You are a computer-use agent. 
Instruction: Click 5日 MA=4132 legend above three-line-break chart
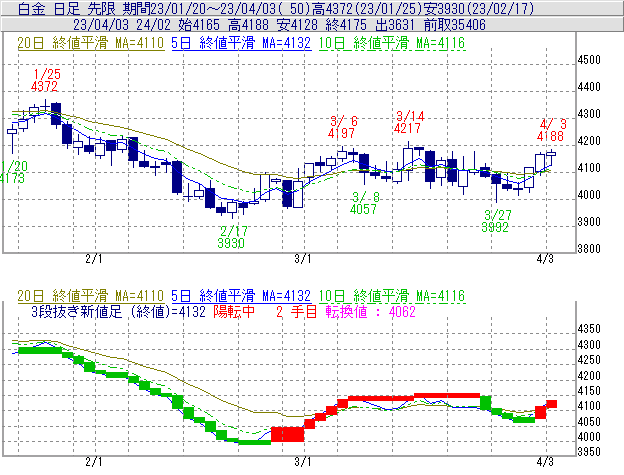(x=241, y=296)
